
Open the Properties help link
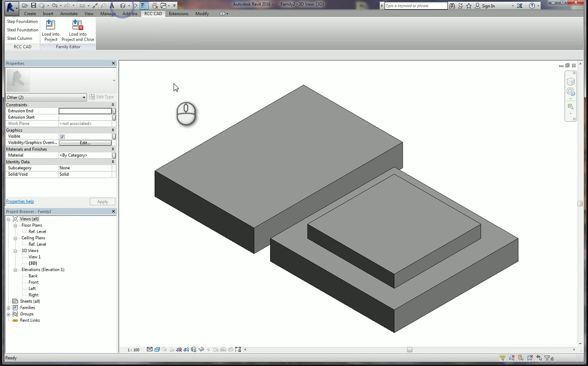20,201
